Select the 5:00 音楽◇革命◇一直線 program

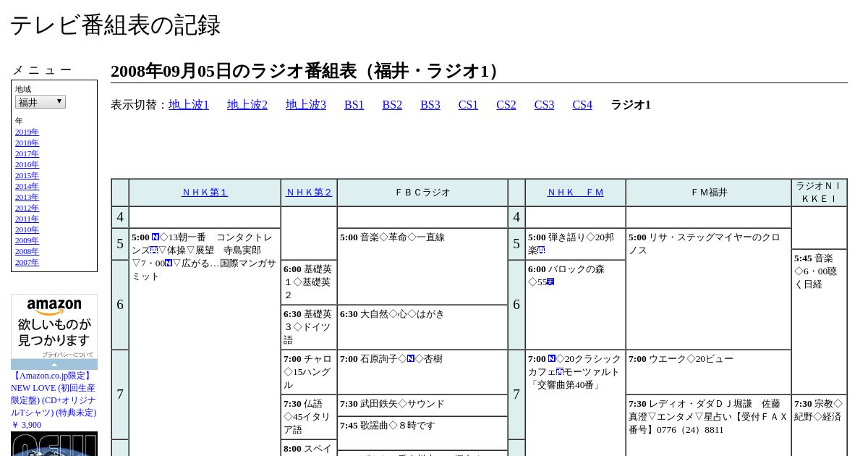coord(422,266)
